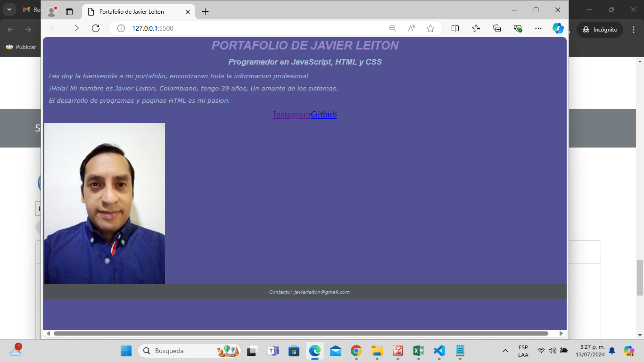Image resolution: width=644 pixels, height=362 pixels.
Task: Open Copilot icon in Edge toolbar
Action: (x=558, y=28)
